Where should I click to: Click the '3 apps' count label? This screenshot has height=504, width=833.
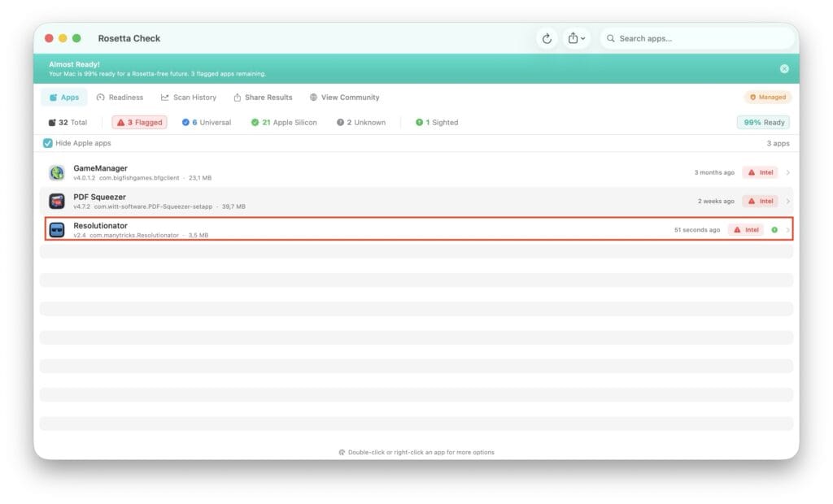click(778, 143)
